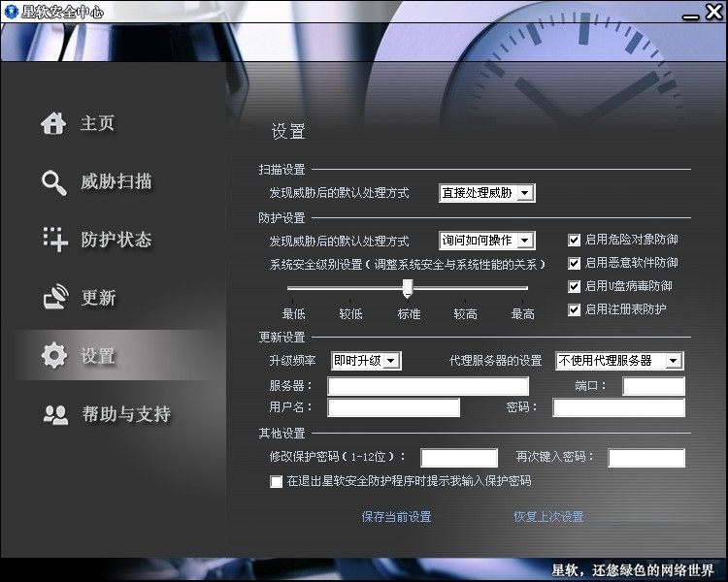Click 保存当前设置 link
The height and width of the screenshot is (582, 728).
pyautogui.click(x=396, y=517)
